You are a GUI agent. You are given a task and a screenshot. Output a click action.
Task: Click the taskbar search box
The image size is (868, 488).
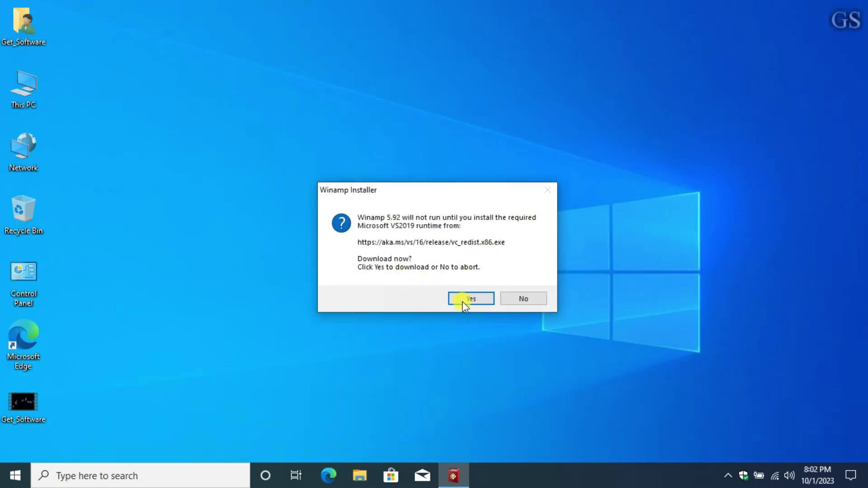coord(140,475)
